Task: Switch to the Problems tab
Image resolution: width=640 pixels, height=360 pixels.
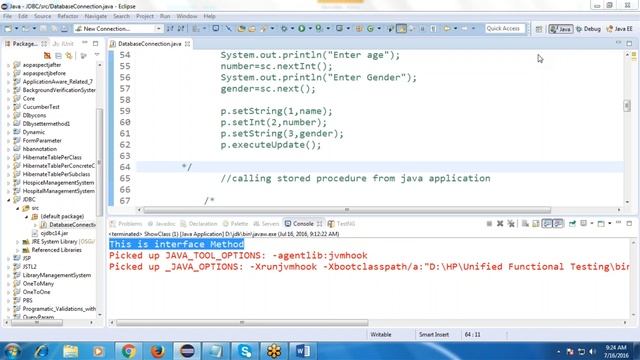Action: tap(126, 224)
